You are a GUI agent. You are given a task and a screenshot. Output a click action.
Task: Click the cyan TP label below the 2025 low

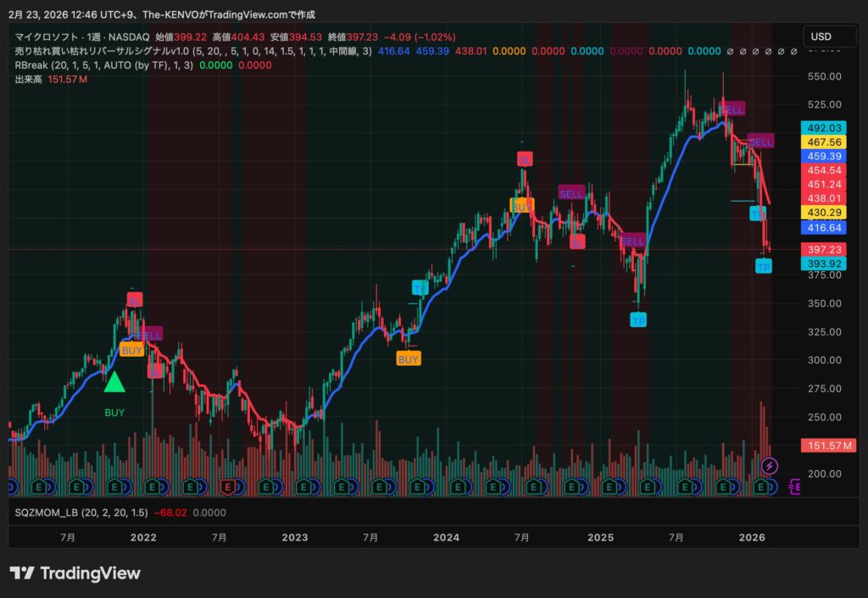(x=637, y=320)
